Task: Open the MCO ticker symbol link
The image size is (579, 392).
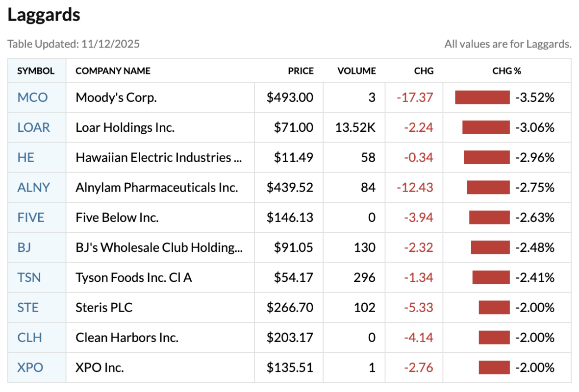Action: [32, 98]
